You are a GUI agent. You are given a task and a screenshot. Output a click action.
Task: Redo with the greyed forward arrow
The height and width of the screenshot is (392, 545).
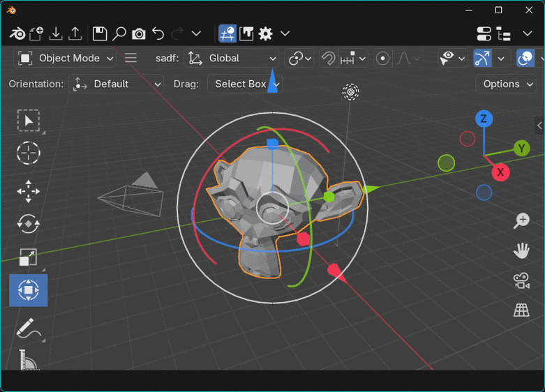coord(177,33)
